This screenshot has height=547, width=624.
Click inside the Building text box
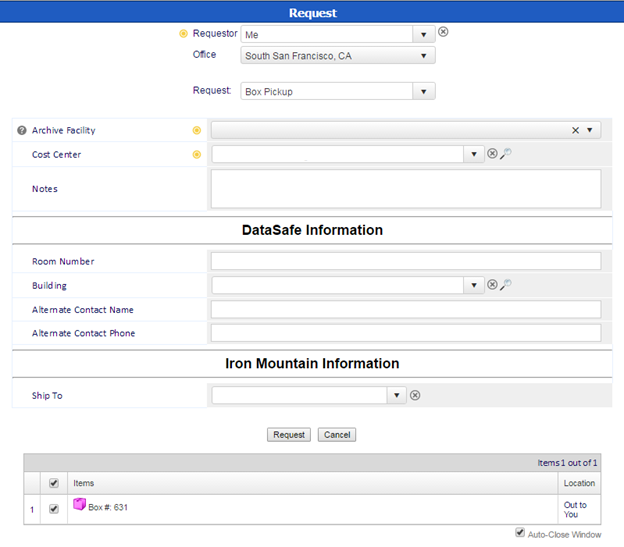tap(337, 285)
